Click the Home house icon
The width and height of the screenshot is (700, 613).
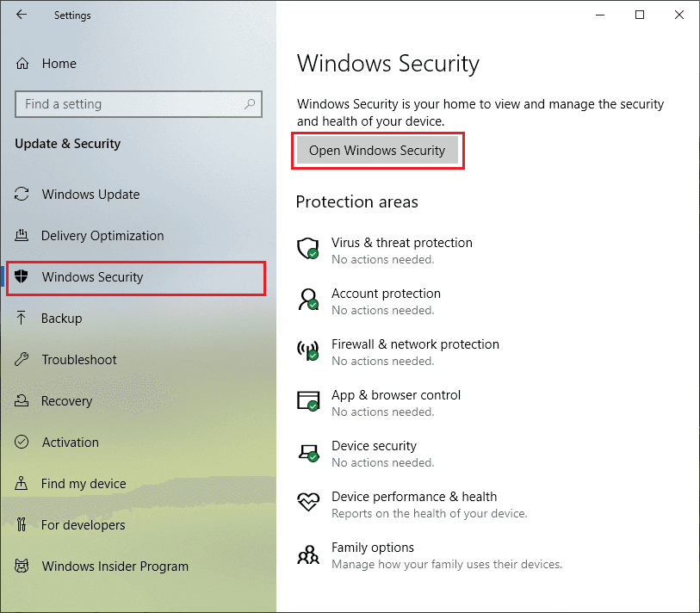(x=22, y=64)
